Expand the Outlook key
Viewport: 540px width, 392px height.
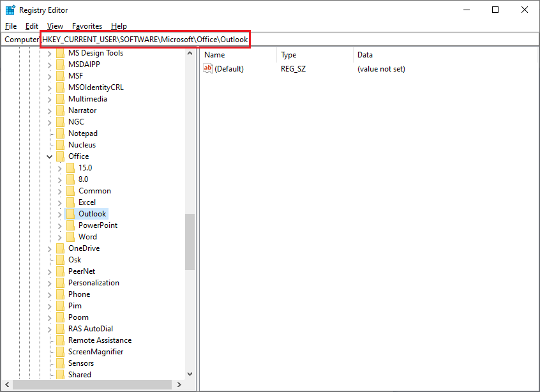[59, 215]
